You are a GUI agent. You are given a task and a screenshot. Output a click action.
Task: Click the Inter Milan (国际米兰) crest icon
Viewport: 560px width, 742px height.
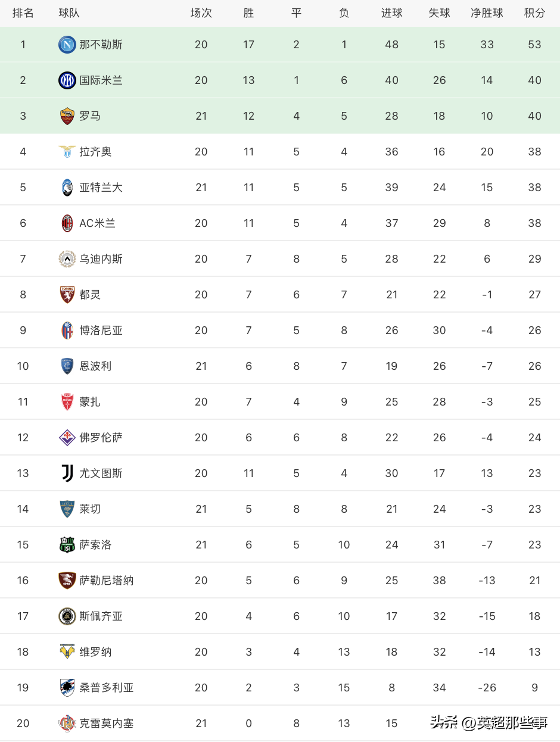point(67,80)
